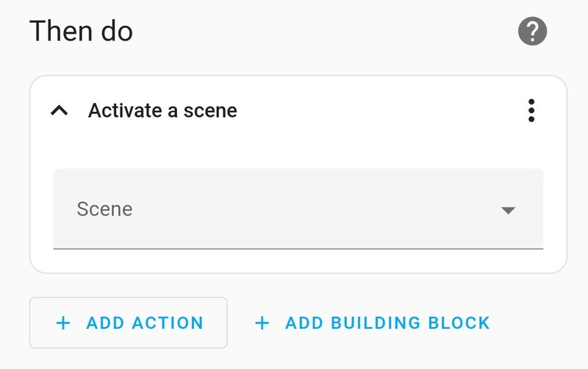588x369 pixels.
Task: Show more options via vertical dots icon
Action: click(531, 111)
